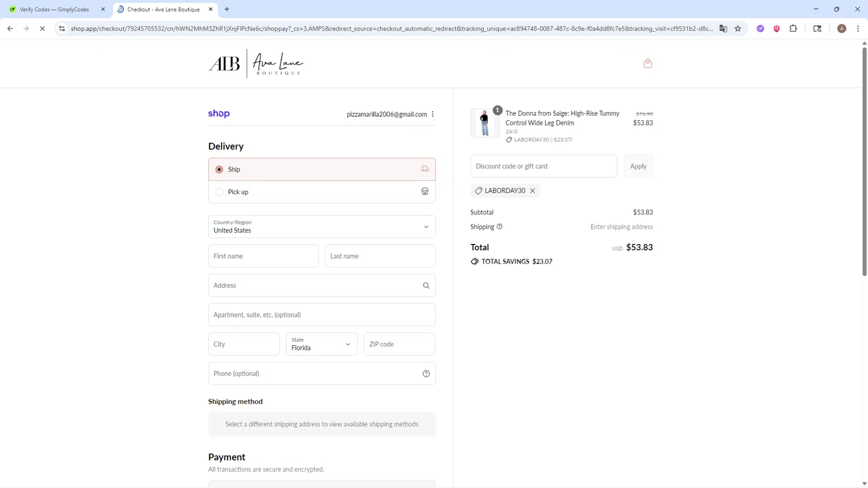Open the Extensions puzzle icon

(x=793, y=28)
